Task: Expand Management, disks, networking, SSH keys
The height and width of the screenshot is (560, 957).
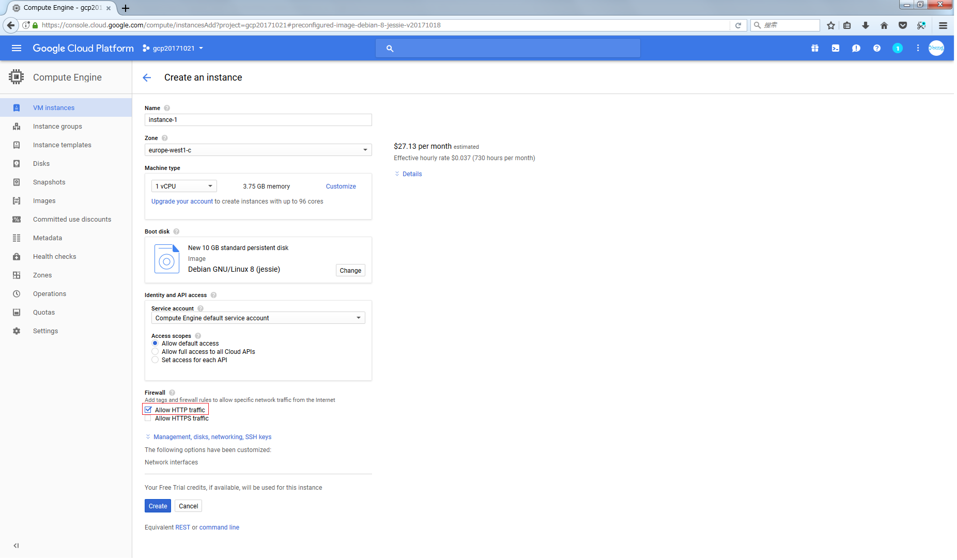Action: pyautogui.click(x=209, y=437)
